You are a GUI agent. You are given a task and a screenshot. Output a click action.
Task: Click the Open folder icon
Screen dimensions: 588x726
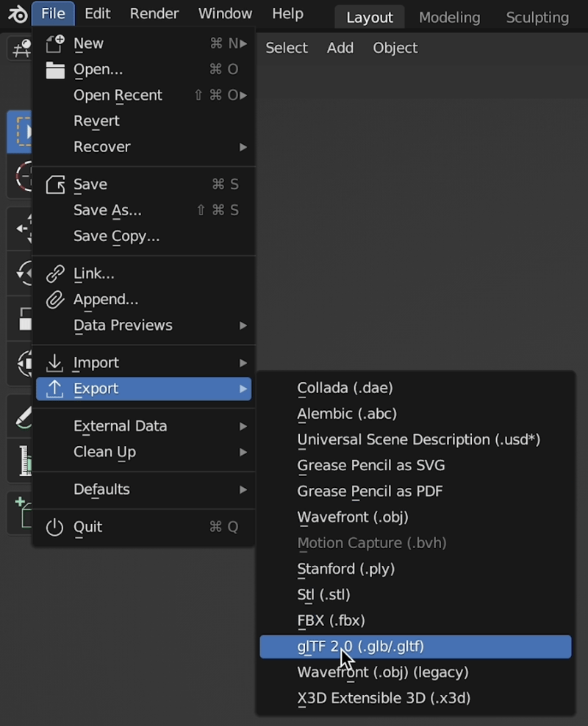[x=55, y=70]
